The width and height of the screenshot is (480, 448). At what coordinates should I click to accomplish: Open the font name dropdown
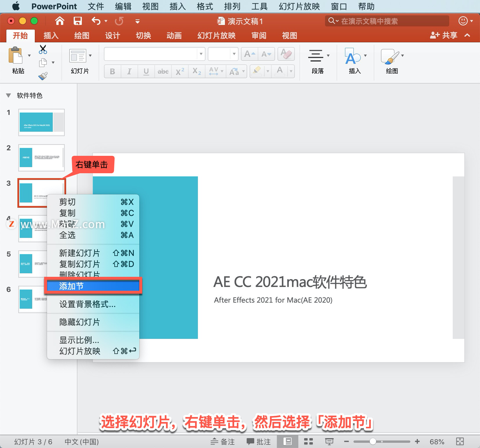[201, 54]
